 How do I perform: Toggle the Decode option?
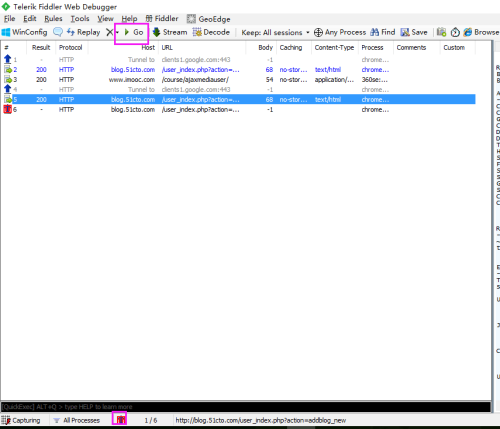click(211, 32)
